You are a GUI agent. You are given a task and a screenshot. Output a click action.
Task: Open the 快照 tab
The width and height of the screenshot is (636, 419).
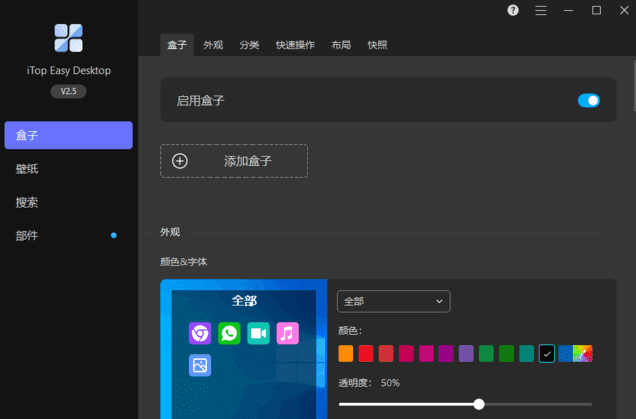coord(377,45)
